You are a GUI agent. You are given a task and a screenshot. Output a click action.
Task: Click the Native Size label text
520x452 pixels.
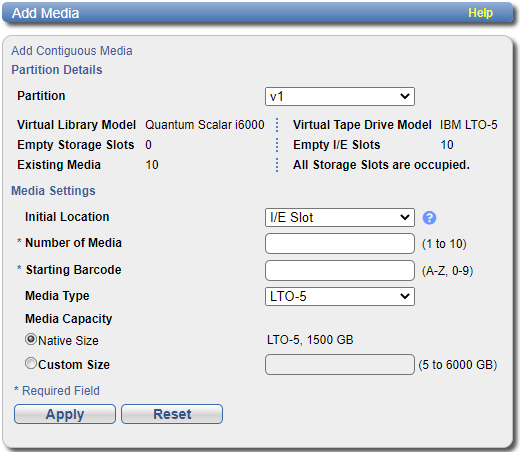[x=68, y=341]
